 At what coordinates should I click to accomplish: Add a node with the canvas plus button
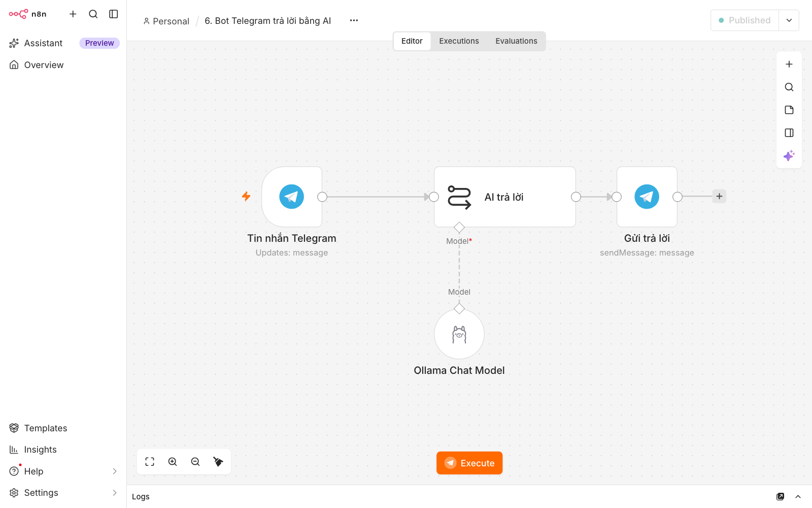coord(789,65)
